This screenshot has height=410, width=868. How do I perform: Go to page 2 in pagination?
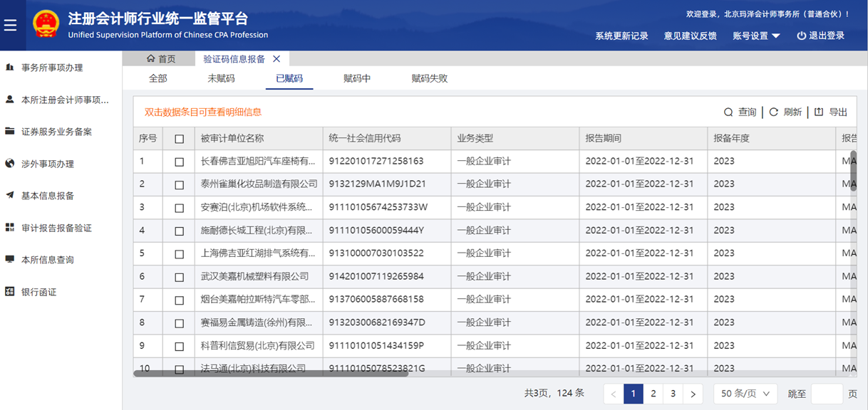(x=653, y=394)
